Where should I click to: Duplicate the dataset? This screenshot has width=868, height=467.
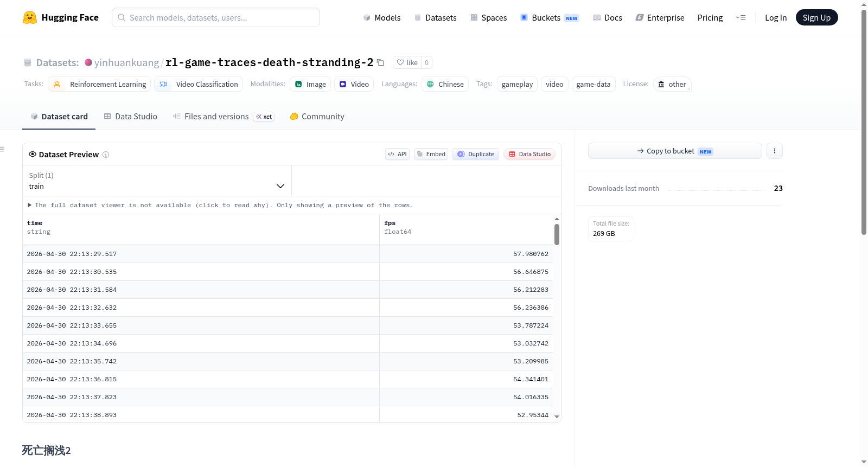[476, 154]
